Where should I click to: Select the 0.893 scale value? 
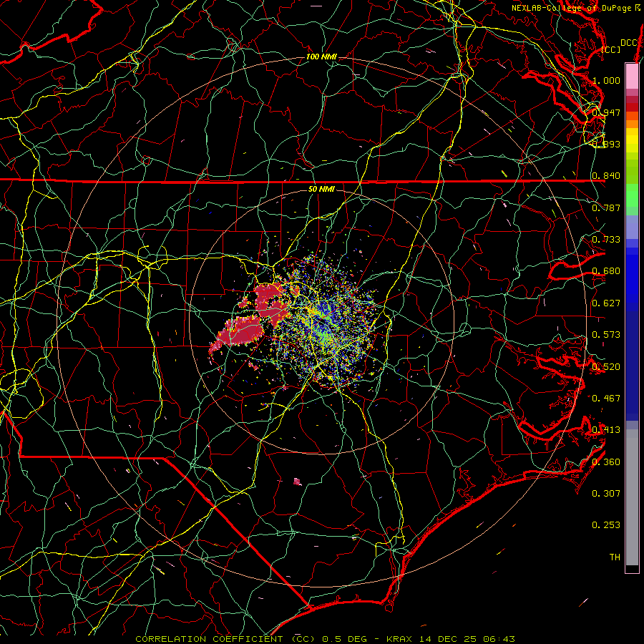(606, 144)
